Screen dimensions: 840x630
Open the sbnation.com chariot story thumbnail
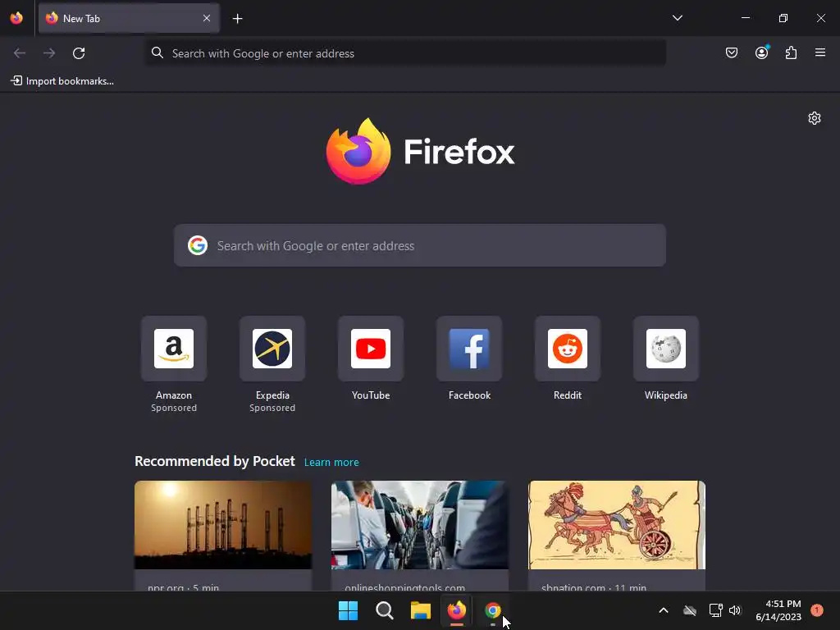[617, 525]
